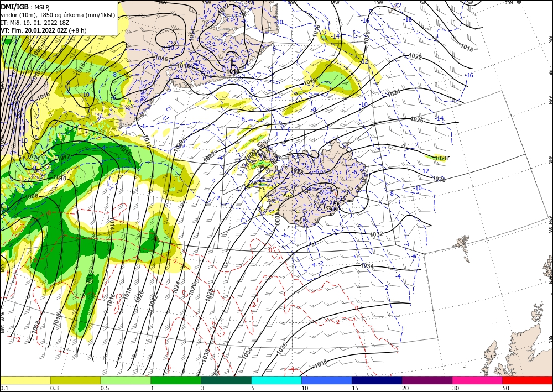This screenshot has height=392, width=553.
Task: Click the '70N' latitude label
Action: 509,2
